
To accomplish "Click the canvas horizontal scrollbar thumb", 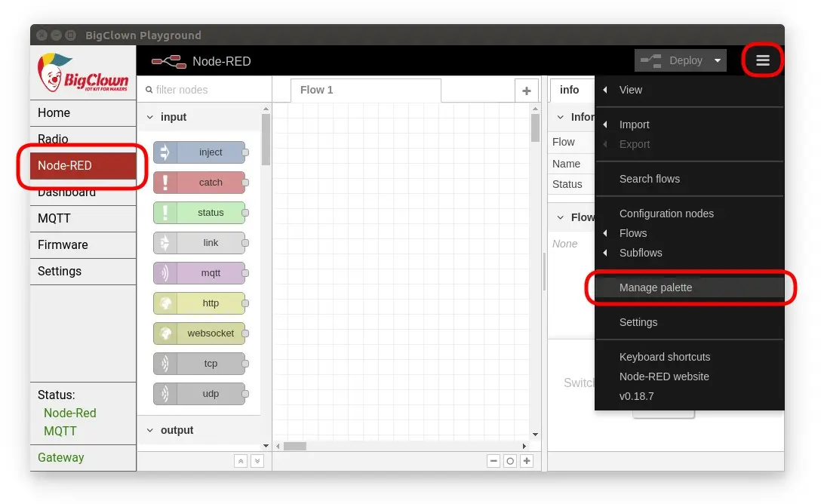I will tap(295, 447).
